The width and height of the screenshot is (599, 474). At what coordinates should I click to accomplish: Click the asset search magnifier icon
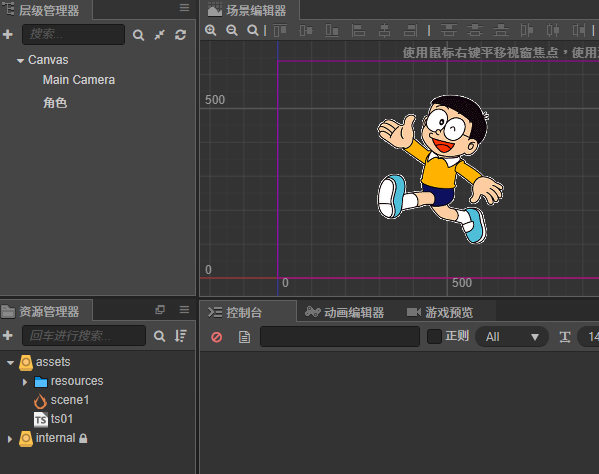[159, 336]
